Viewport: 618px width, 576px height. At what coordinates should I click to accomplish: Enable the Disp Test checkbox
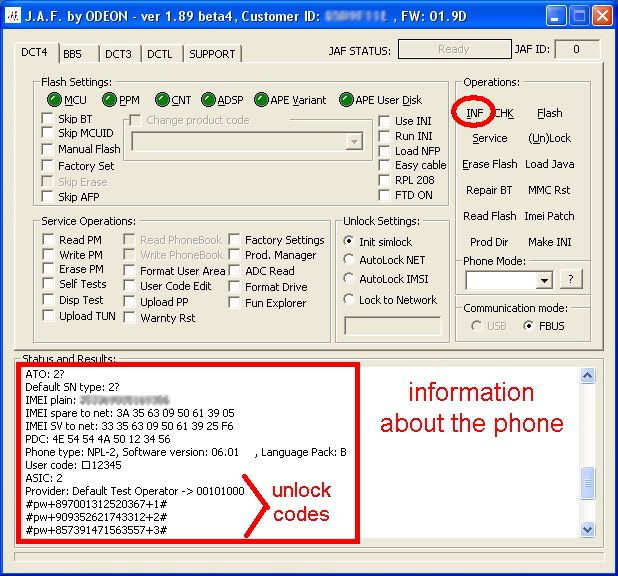click(x=48, y=299)
